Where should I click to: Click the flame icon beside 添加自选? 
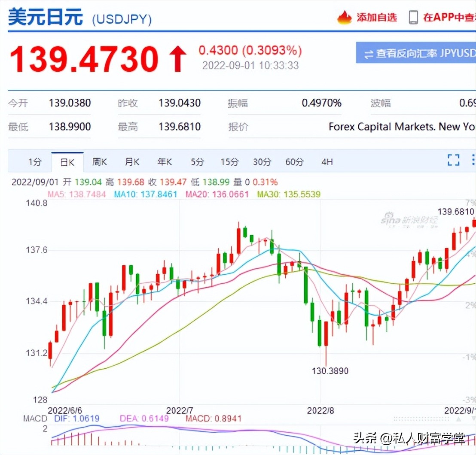pyautogui.click(x=344, y=17)
